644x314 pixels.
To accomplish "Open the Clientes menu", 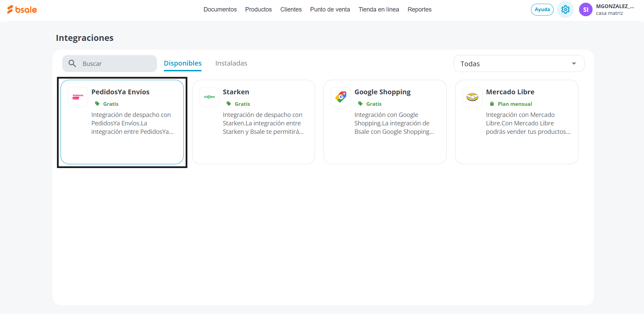I will (291, 9).
